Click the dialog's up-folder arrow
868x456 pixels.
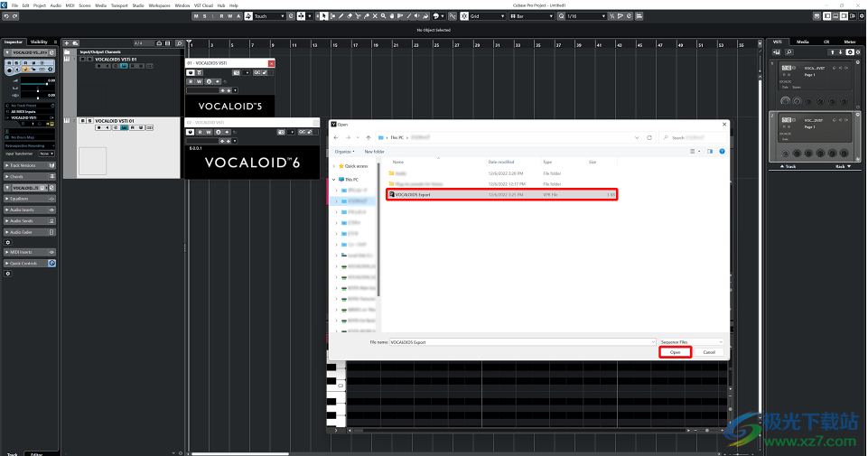(x=369, y=137)
